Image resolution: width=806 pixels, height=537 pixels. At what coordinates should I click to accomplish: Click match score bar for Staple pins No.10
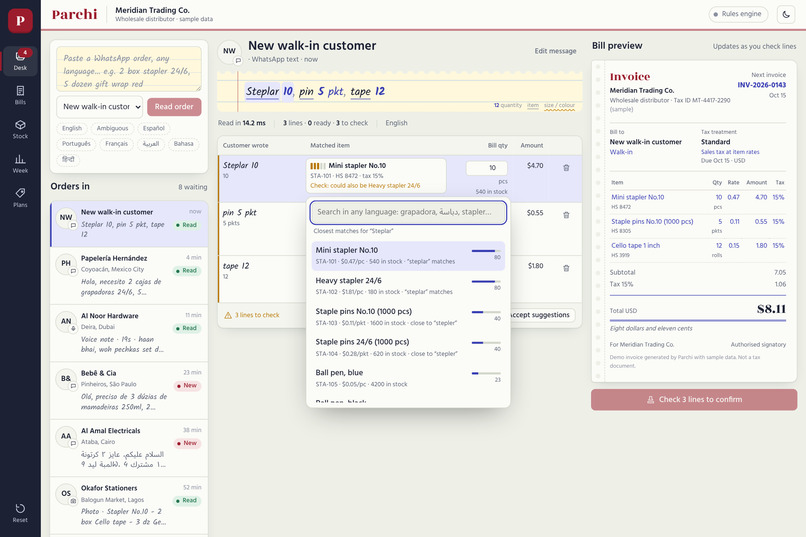coord(486,312)
